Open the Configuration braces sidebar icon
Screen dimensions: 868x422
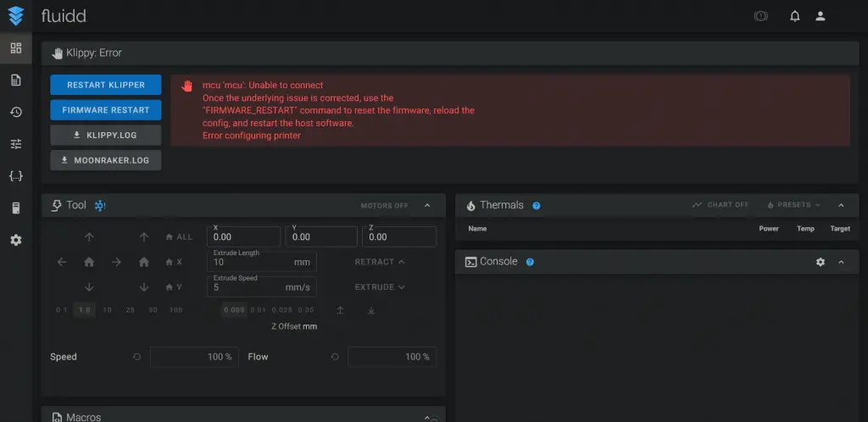click(16, 176)
